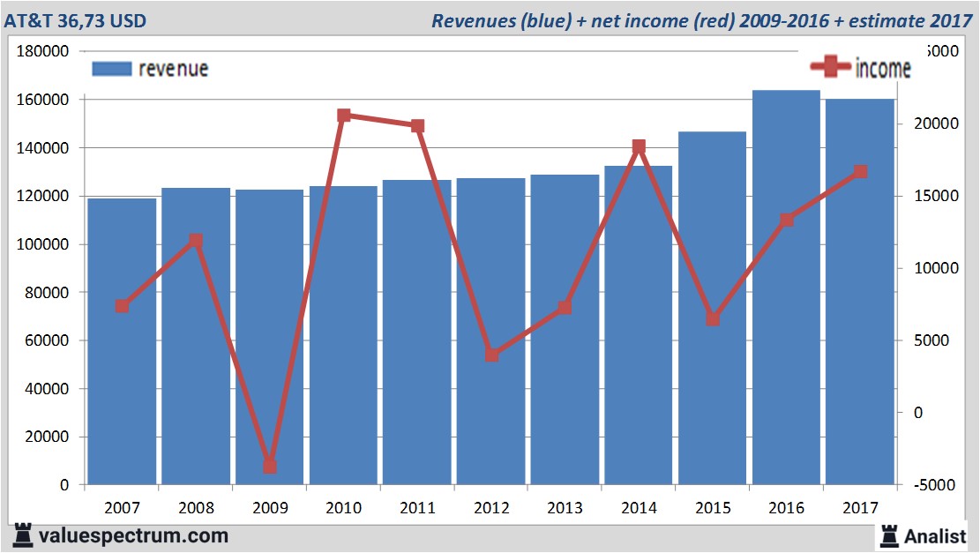
Task: Click the 2017 year axis label
Action: point(860,507)
